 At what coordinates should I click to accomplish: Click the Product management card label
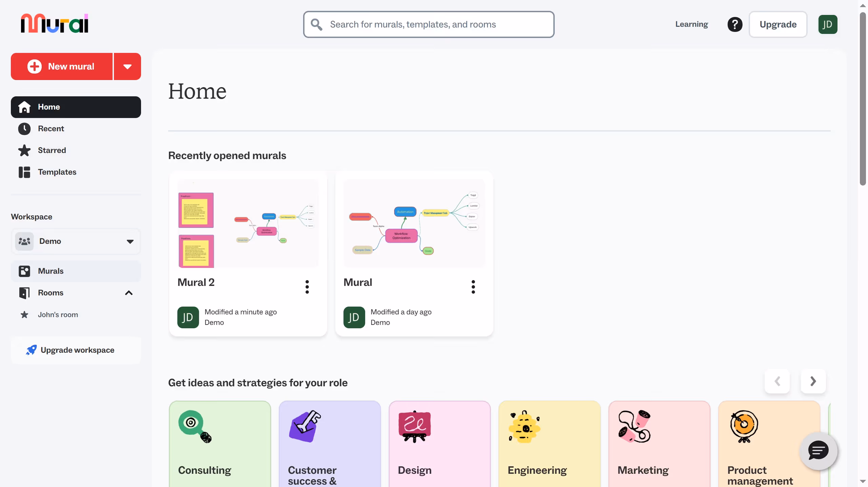pyautogui.click(x=760, y=475)
